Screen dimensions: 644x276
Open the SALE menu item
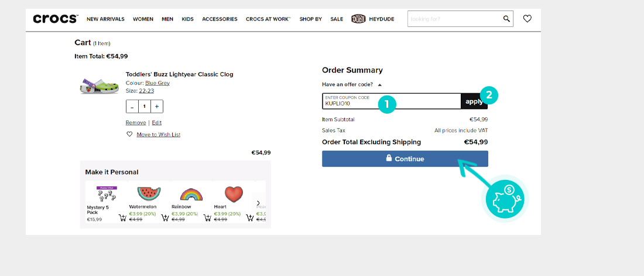click(x=337, y=19)
